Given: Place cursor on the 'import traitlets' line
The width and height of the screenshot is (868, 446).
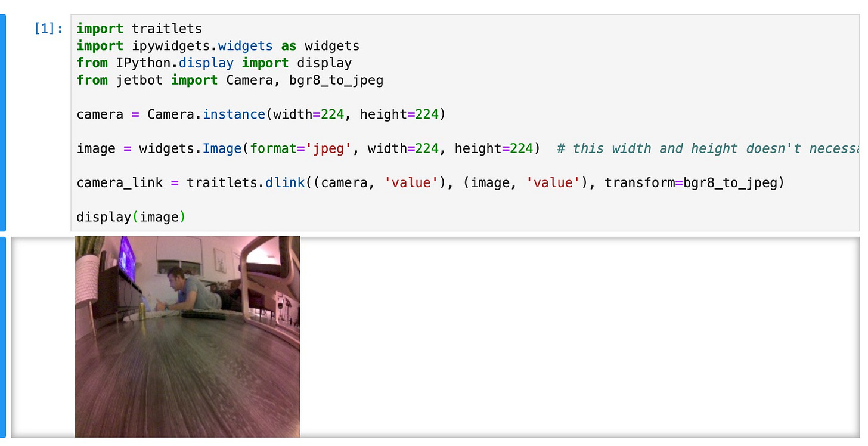Looking at the screenshot, I should pos(139,29).
